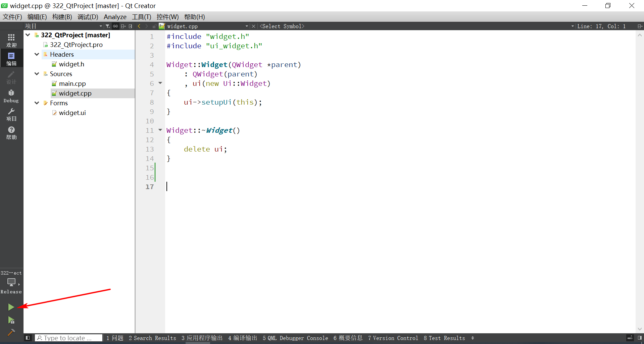Show the 3 应用程序输出 pane

(x=202, y=338)
